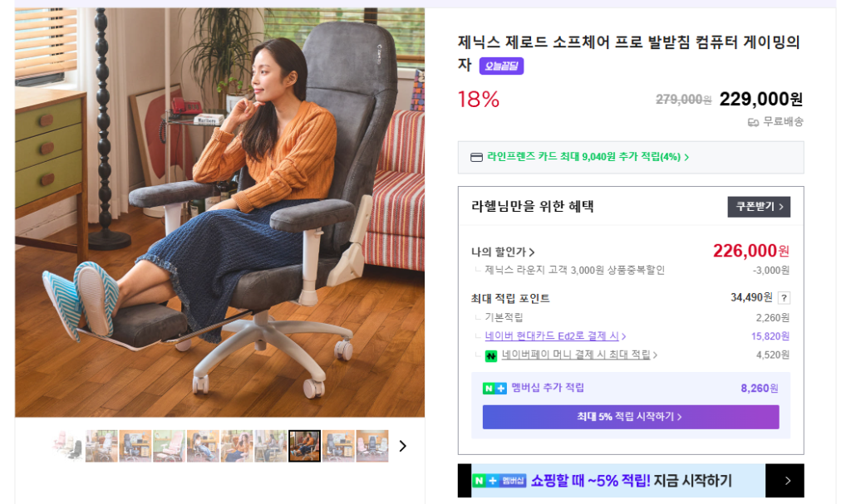Expand 나의 할인가 details chevron
The height and width of the screenshot is (504, 851).
click(532, 252)
